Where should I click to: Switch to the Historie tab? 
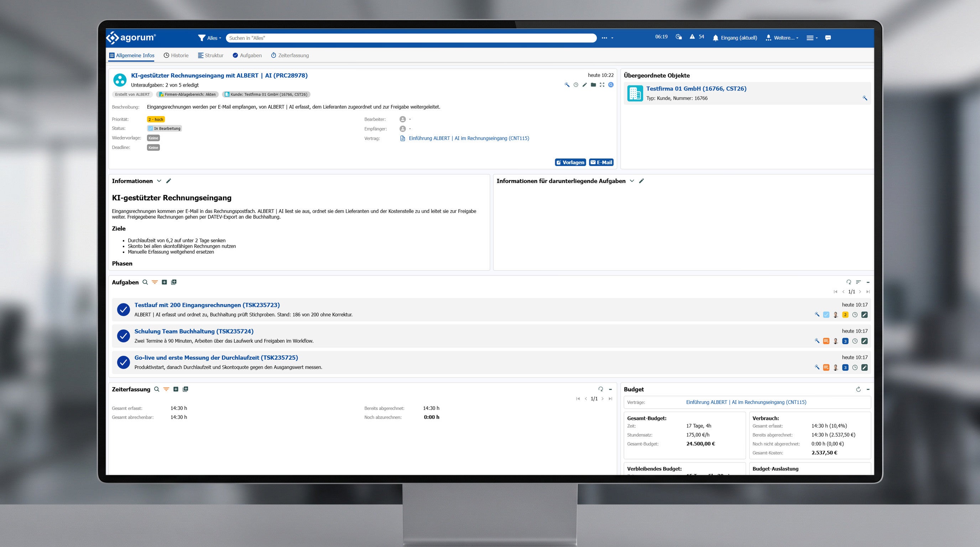point(176,56)
